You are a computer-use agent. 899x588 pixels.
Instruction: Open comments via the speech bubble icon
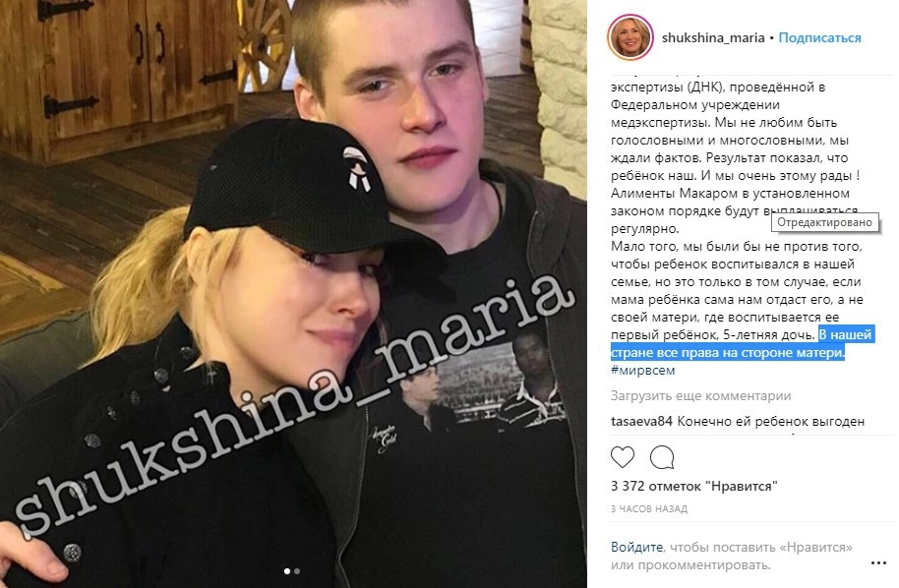[x=662, y=457]
